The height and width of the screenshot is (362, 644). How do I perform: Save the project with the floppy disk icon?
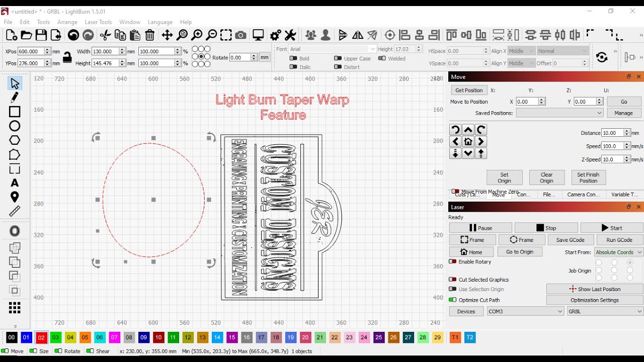point(41,35)
